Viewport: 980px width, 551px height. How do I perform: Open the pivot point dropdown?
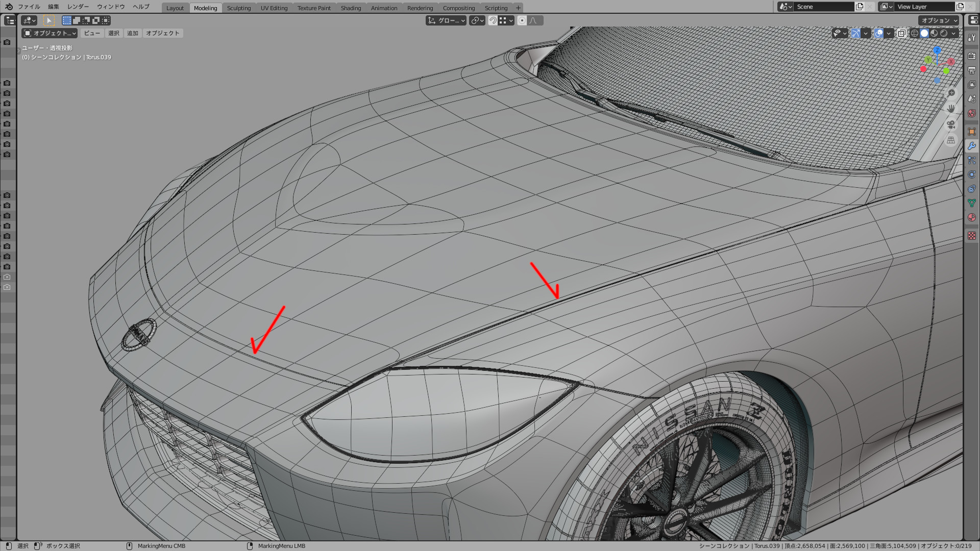(x=477, y=20)
